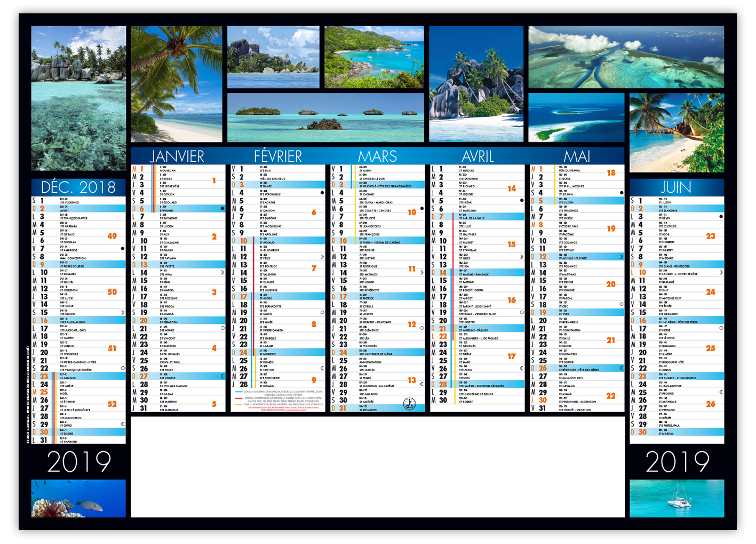
Task: Click week number 1 in Janvier
Action: pos(214,181)
